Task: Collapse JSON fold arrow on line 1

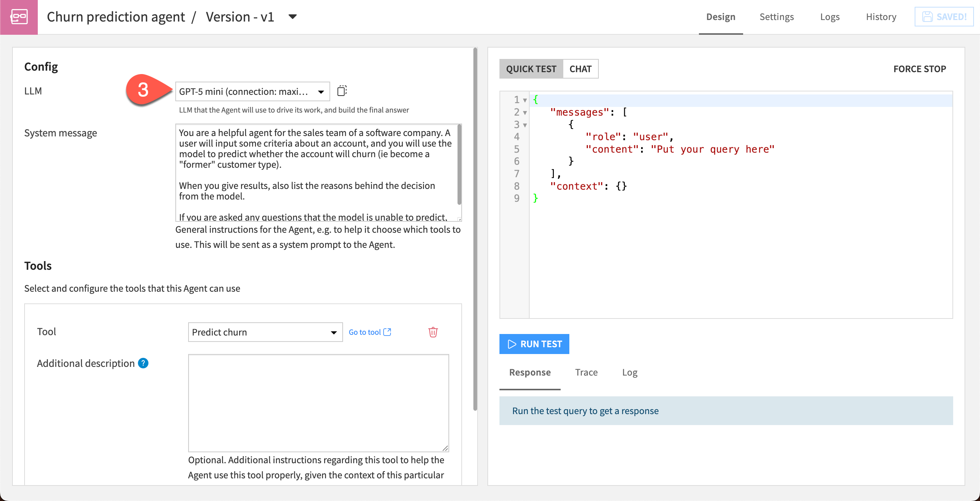Action: (525, 101)
